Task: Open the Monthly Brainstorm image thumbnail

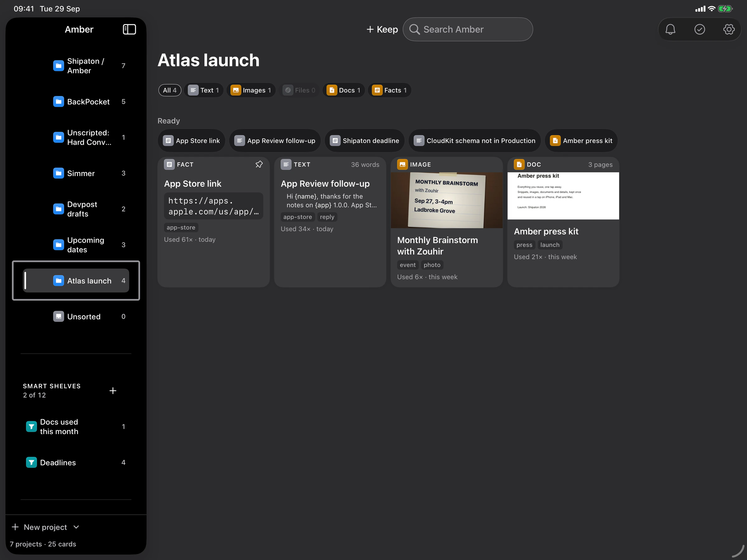Action: (446, 200)
